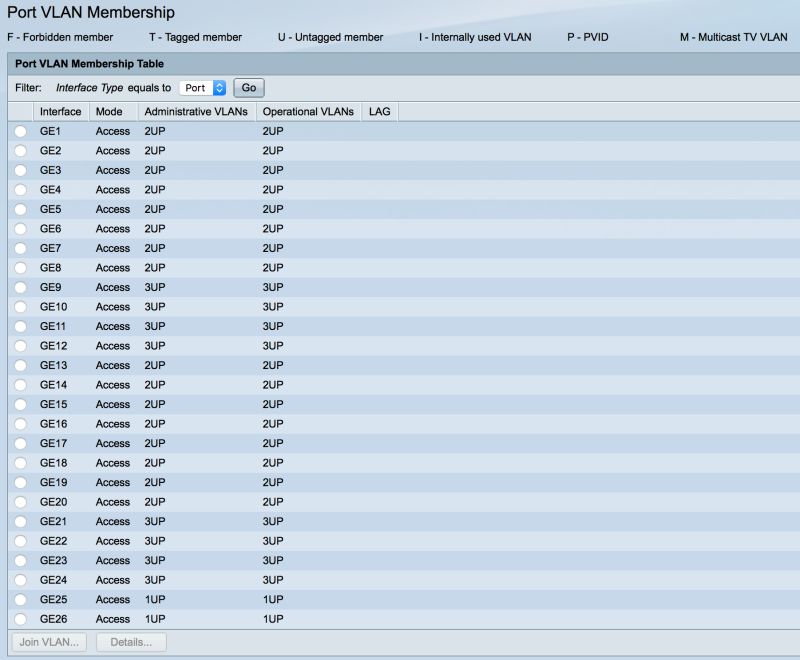Click the Port VLAN Membership page heading
Screen dimensions: 800x660
[x=91, y=12]
